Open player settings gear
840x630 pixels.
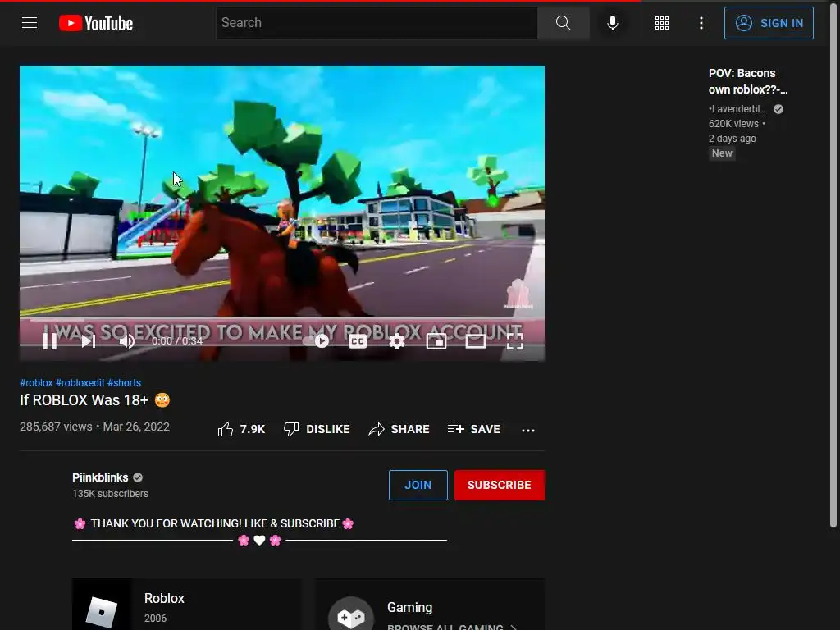396,340
